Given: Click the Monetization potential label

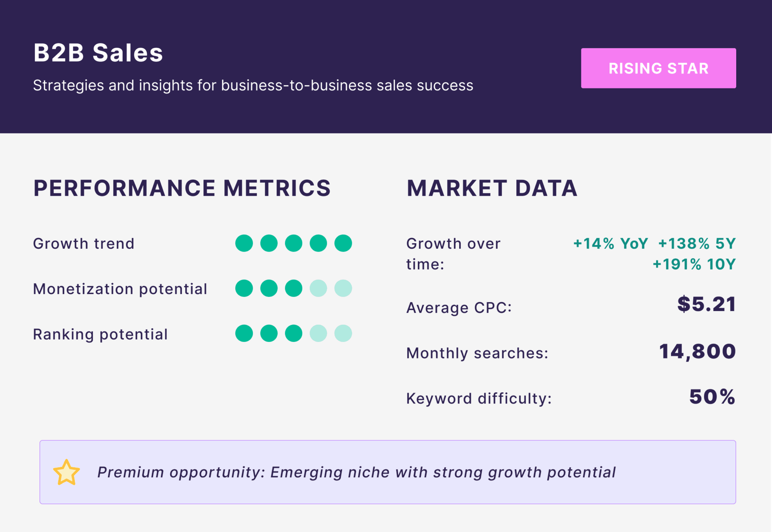Looking at the screenshot, I should coord(120,289).
